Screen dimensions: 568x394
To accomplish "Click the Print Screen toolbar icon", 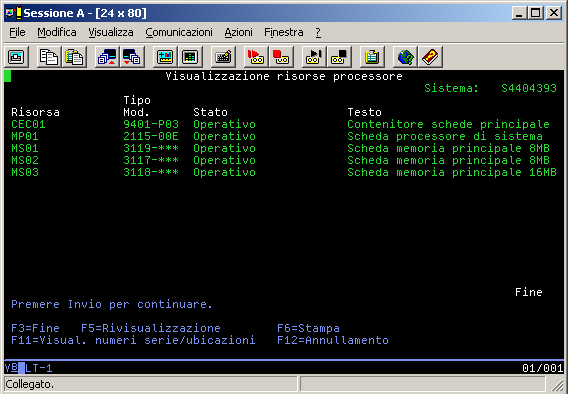I will 16,57.
